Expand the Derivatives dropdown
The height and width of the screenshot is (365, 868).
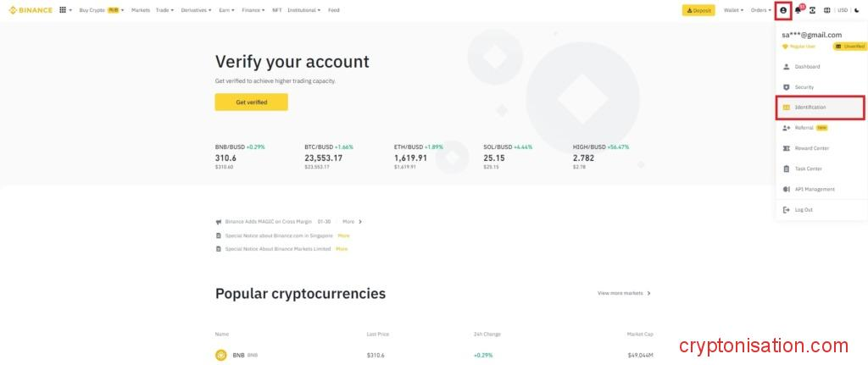(196, 10)
